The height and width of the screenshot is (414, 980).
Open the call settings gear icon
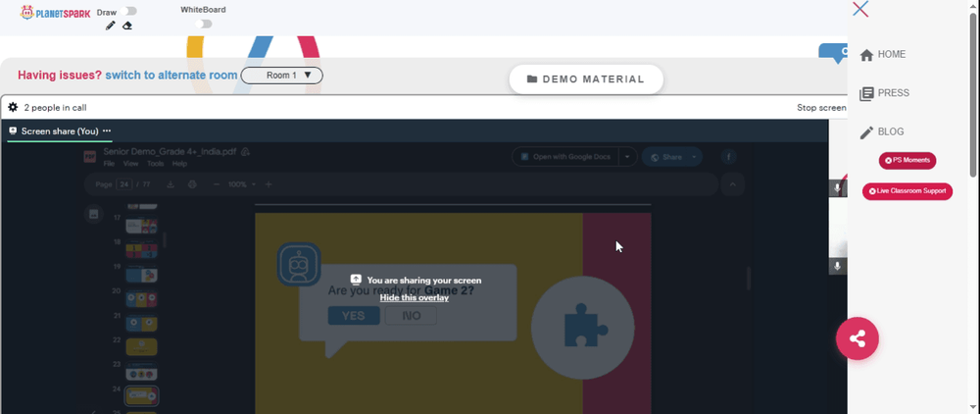pos(13,108)
